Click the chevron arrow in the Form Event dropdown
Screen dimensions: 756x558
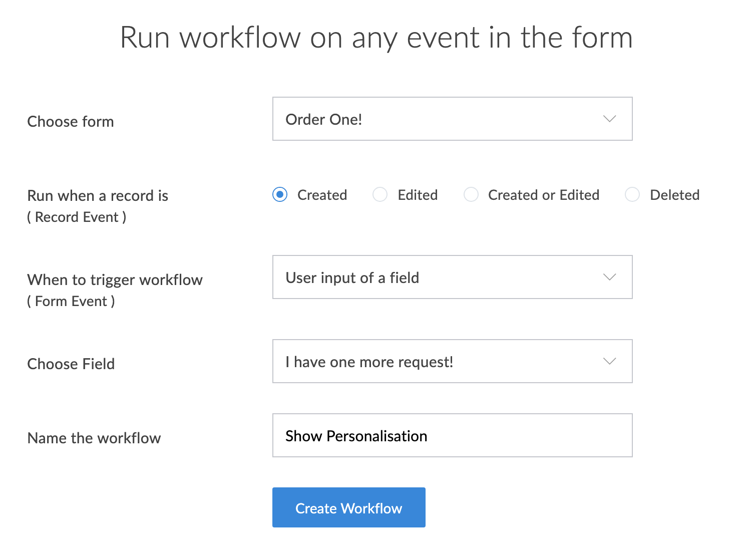pyautogui.click(x=609, y=277)
